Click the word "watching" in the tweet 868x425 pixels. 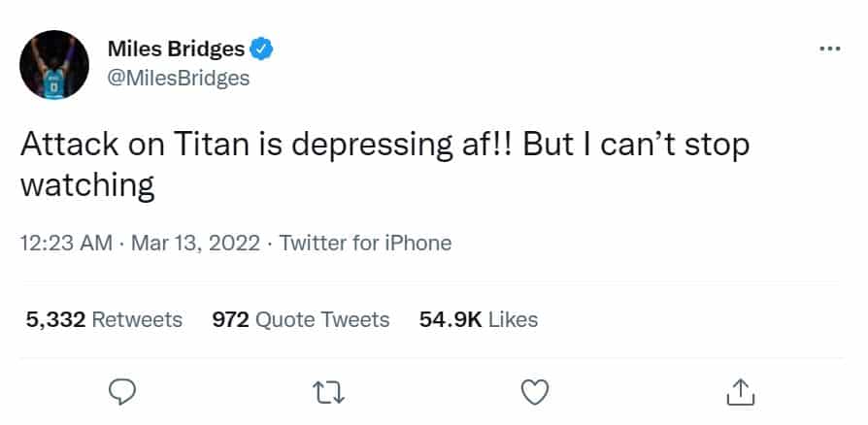87,184
